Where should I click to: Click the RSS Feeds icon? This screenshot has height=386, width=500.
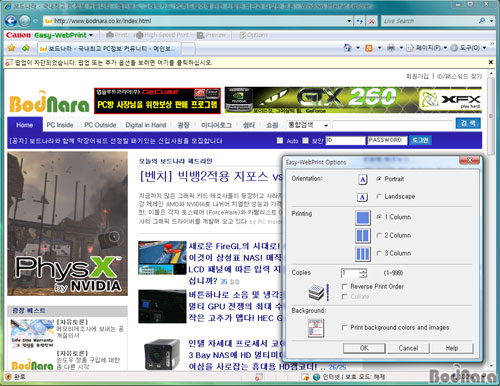(369, 48)
